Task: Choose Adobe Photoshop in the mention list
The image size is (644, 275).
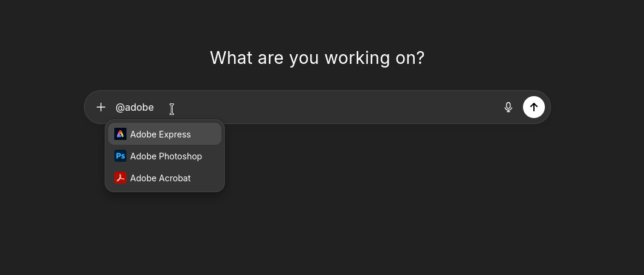Action: pos(165,156)
